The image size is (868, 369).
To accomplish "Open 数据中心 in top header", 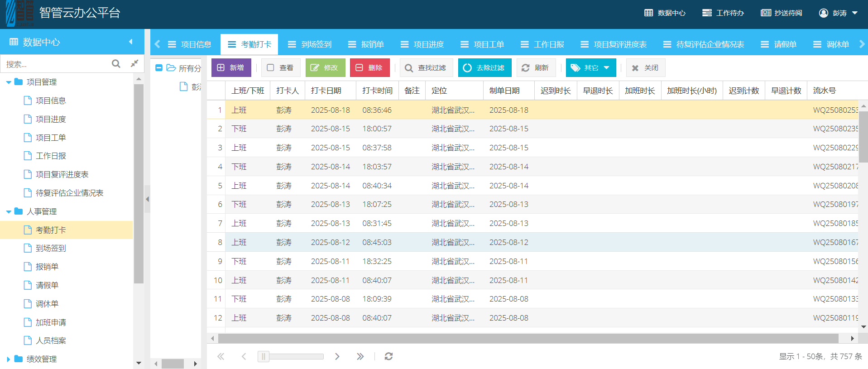I will (x=665, y=13).
